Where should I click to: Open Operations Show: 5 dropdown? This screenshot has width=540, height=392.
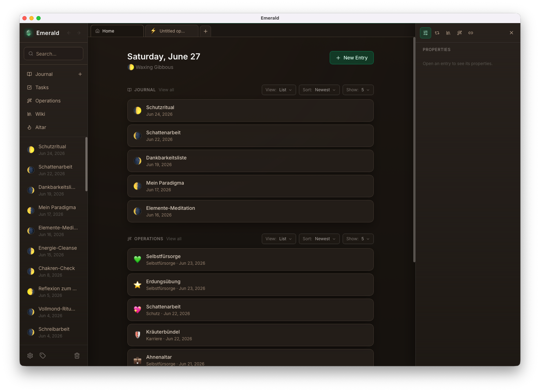coord(358,239)
